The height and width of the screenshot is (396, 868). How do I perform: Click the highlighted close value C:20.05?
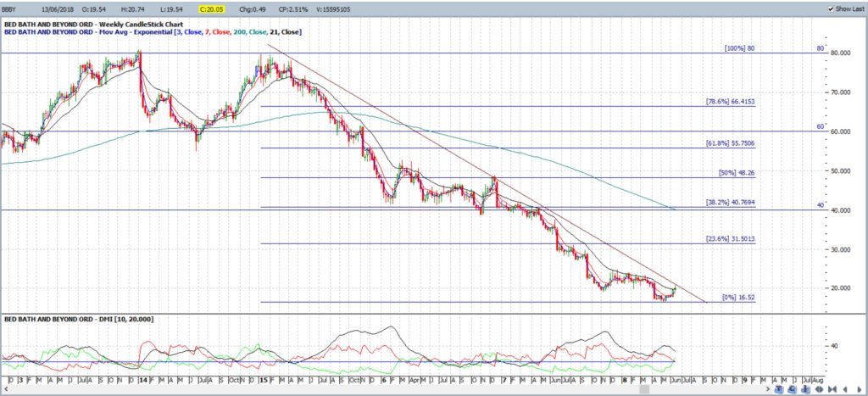point(210,9)
